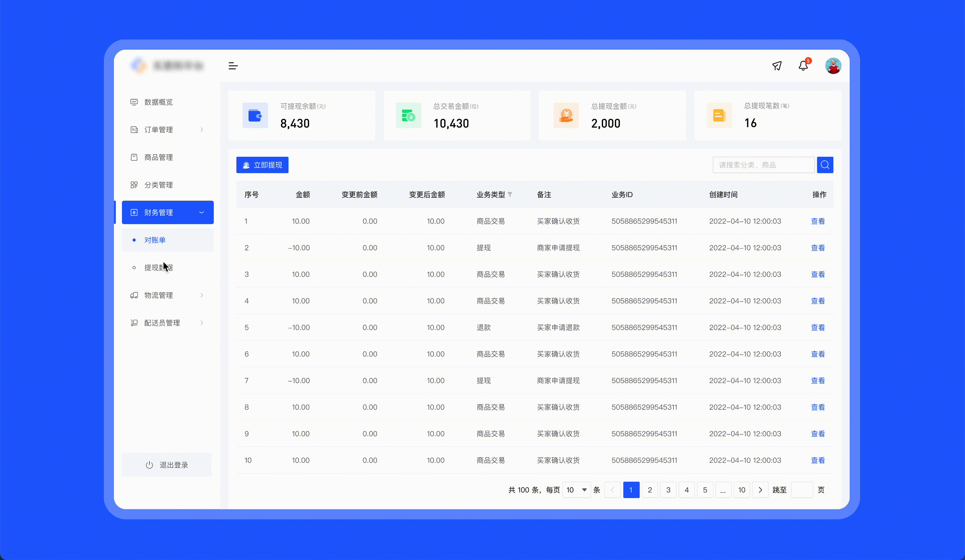Click the power icon beside 退出登录

tap(149, 465)
